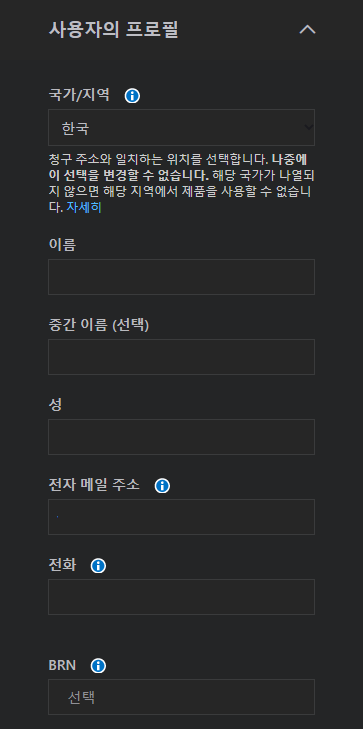Click the 전자 메일 주소 input field
The height and width of the screenshot is (729, 363).
(x=181, y=517)
